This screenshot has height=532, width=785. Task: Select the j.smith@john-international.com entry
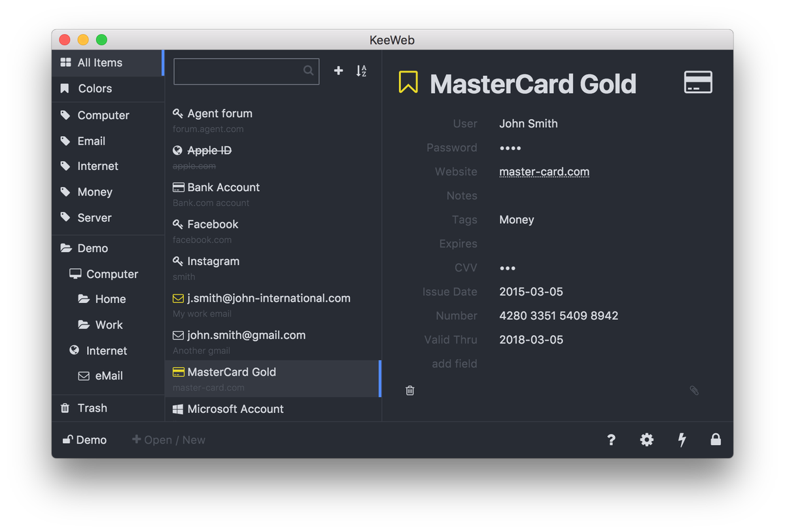273,306
